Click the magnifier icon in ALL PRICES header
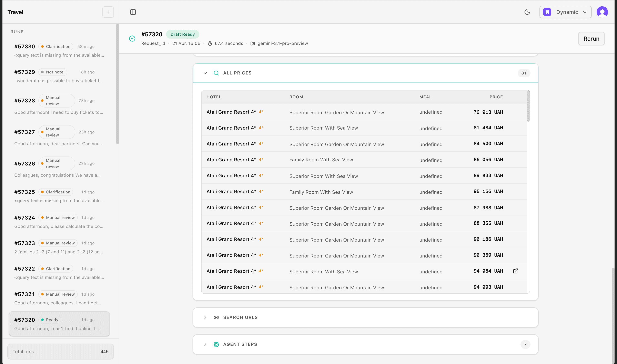 [x=216, y=73]
